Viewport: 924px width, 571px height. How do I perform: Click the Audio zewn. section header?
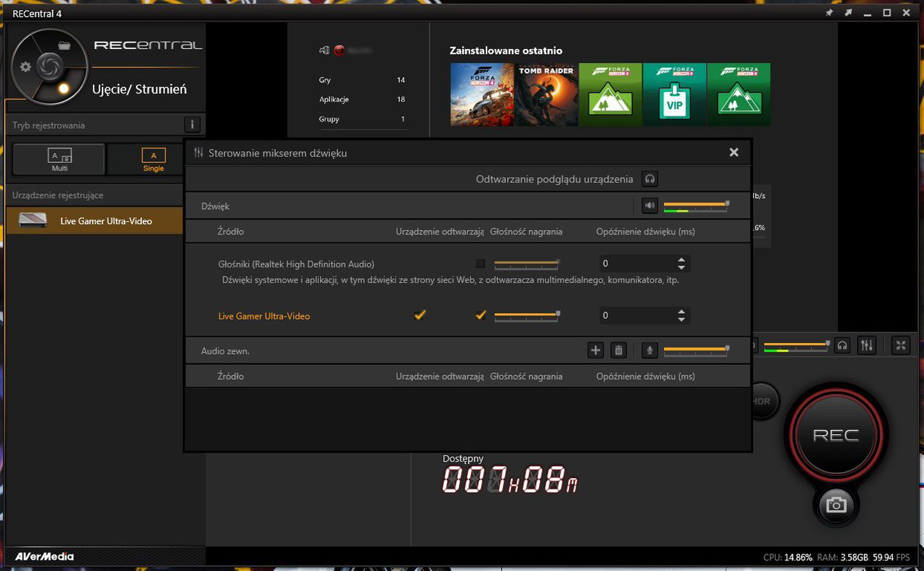[225, 350]
